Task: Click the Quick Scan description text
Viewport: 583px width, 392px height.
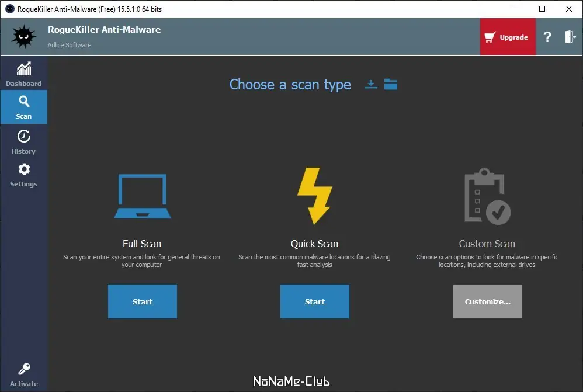Action: tap(314, 261)
